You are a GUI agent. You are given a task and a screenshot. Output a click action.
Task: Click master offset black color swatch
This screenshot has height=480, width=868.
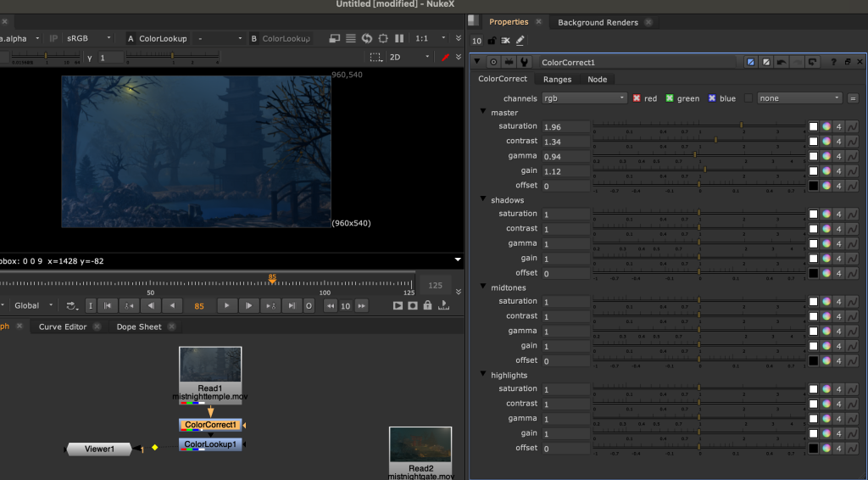[x=813, y=186]
